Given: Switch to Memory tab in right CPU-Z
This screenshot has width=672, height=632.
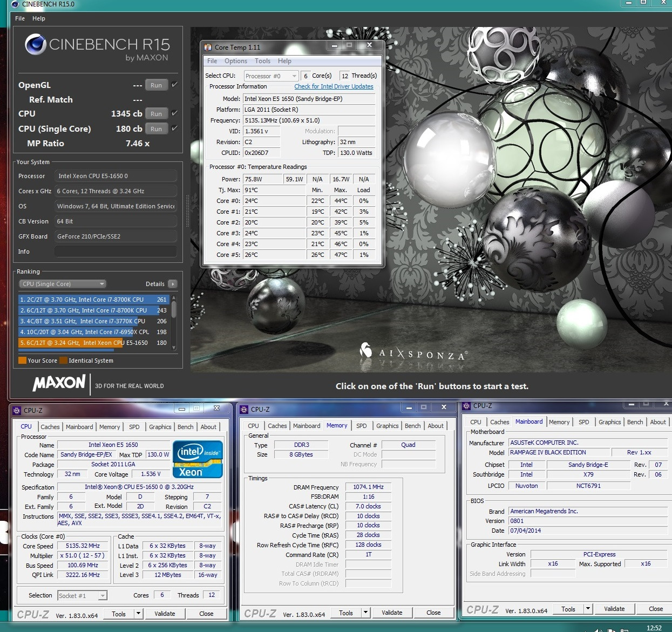Looking at the screenshot, I should click(x=559, y=423).
